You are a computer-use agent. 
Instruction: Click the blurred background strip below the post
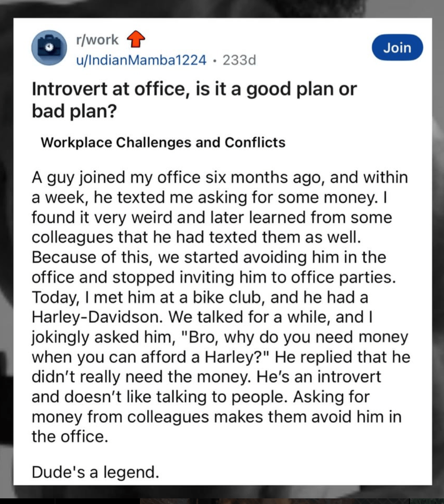(222, 494)
